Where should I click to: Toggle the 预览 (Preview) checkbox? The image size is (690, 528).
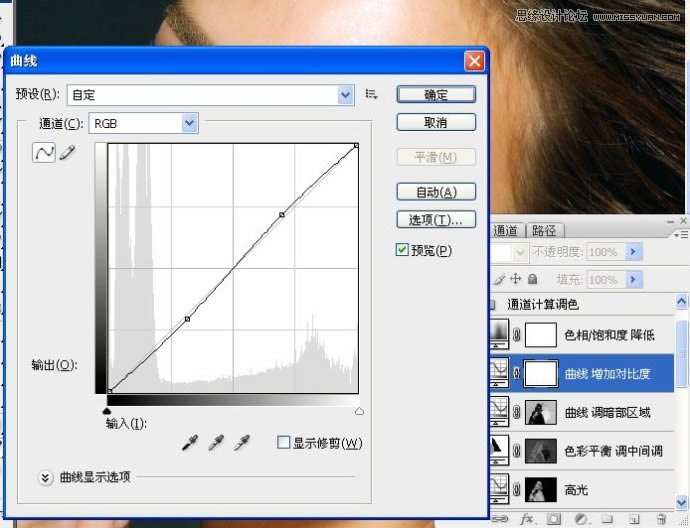click(x=402, y=250)
